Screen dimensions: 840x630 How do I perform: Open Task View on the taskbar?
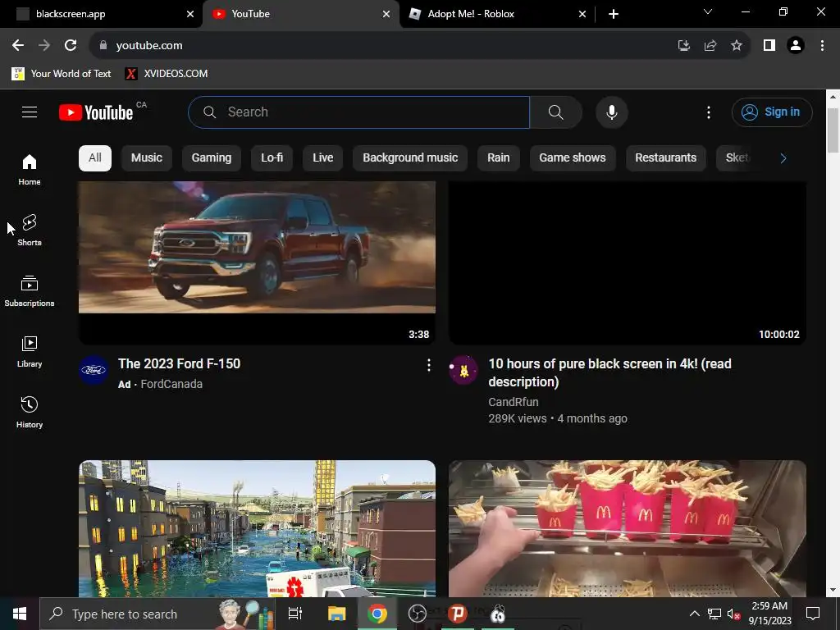295,614
